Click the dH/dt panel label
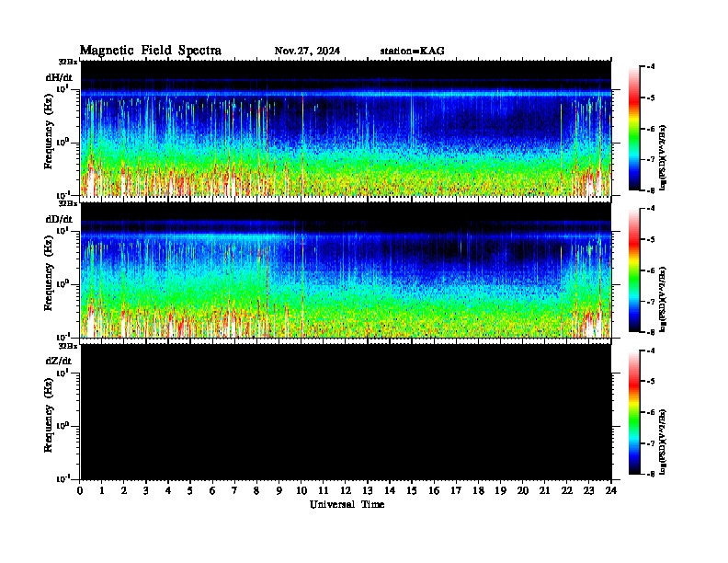Viewport: 728px width, 563px height. point(59,77)
